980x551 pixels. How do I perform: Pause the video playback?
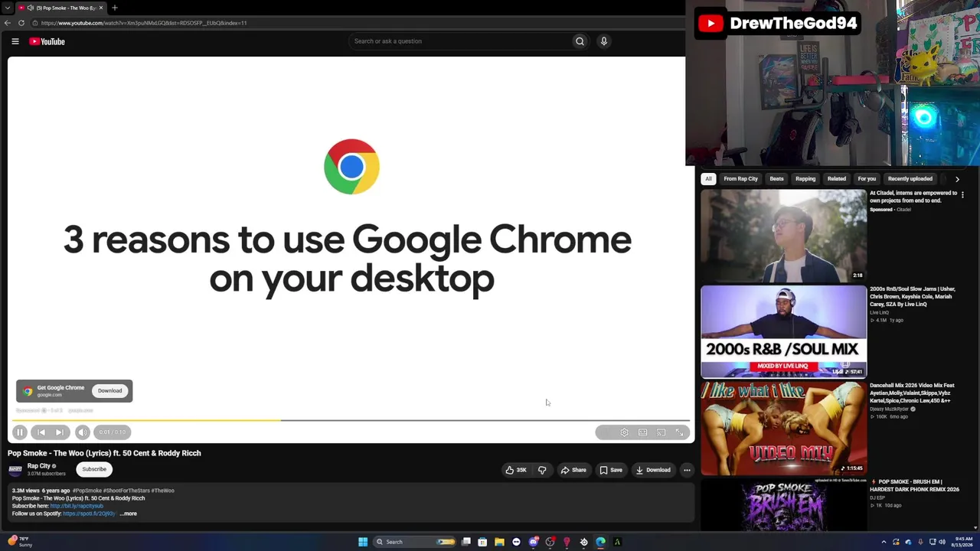click(x=20, y=432)
